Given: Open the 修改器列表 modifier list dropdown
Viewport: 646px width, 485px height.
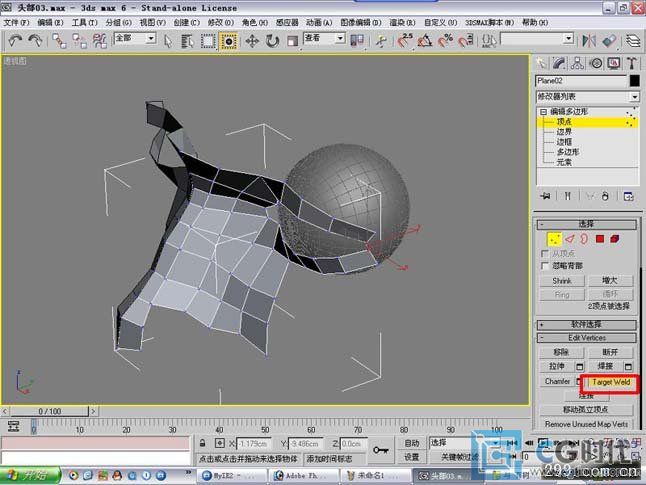Looking at the screenshot, I should [x=587, y=97].
